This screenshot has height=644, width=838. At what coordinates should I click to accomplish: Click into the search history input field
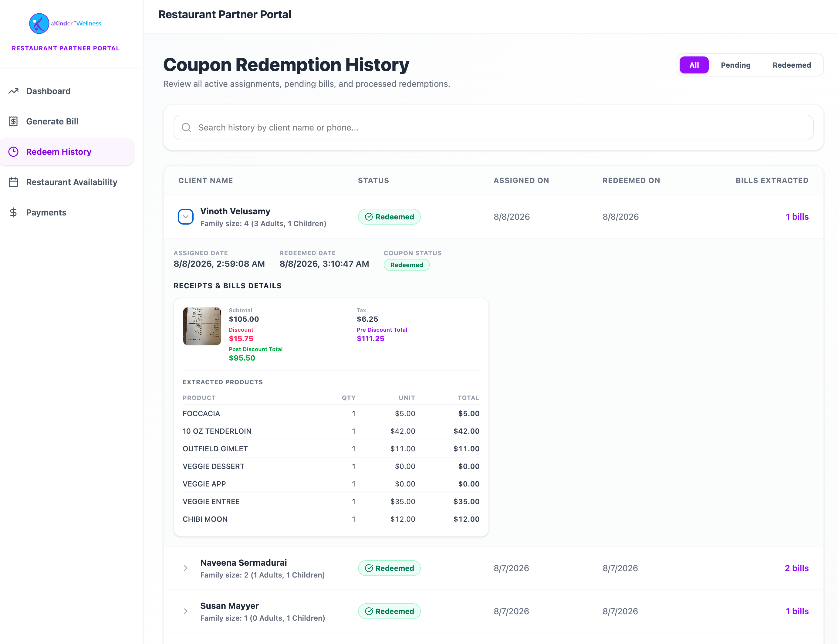[494, 128]
